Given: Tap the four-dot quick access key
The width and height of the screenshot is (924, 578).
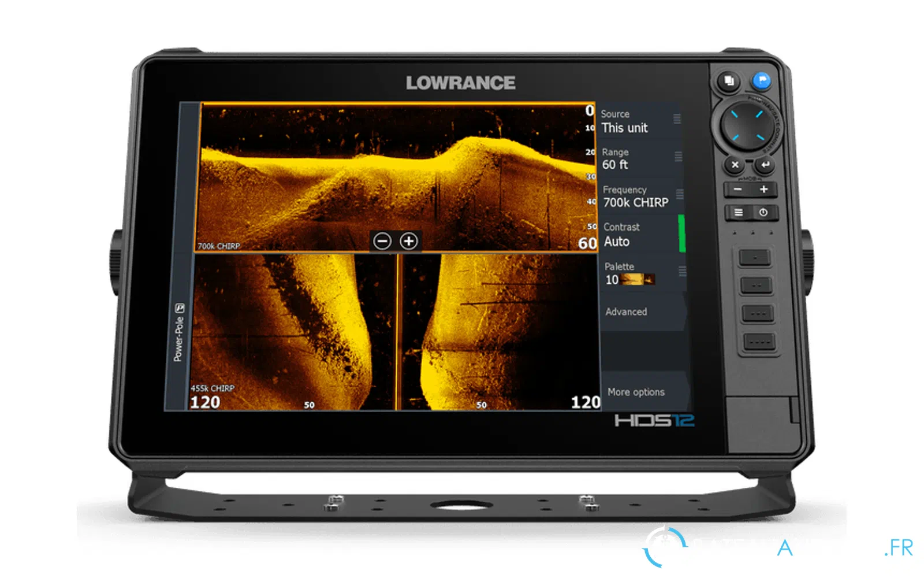Looking at the screenshot, I should coord(758,342).
